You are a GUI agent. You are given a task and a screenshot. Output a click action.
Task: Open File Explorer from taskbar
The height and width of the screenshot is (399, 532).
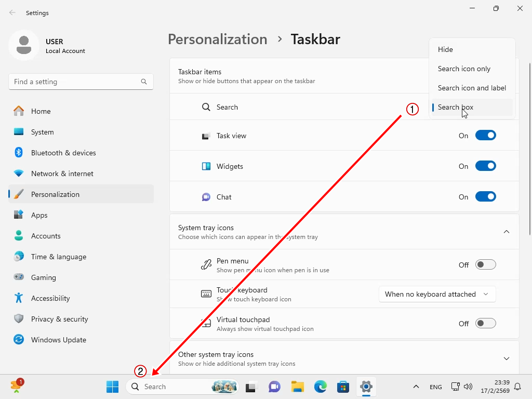click(297, 387)
